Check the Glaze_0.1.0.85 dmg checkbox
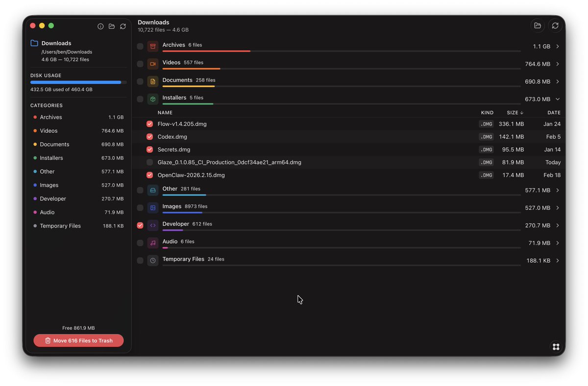Viewport: 588px width, 386px height. 150,162
